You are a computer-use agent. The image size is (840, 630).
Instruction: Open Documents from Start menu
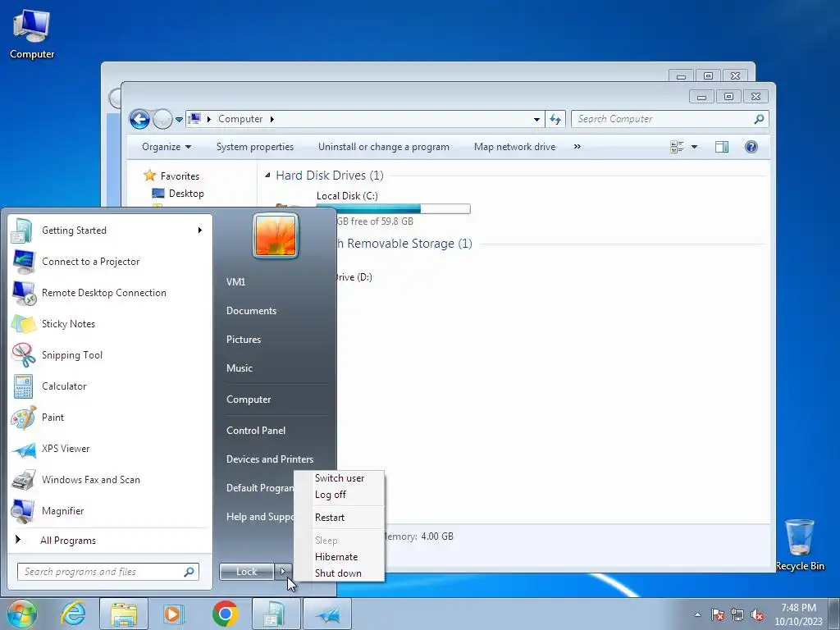click(251, 311)
